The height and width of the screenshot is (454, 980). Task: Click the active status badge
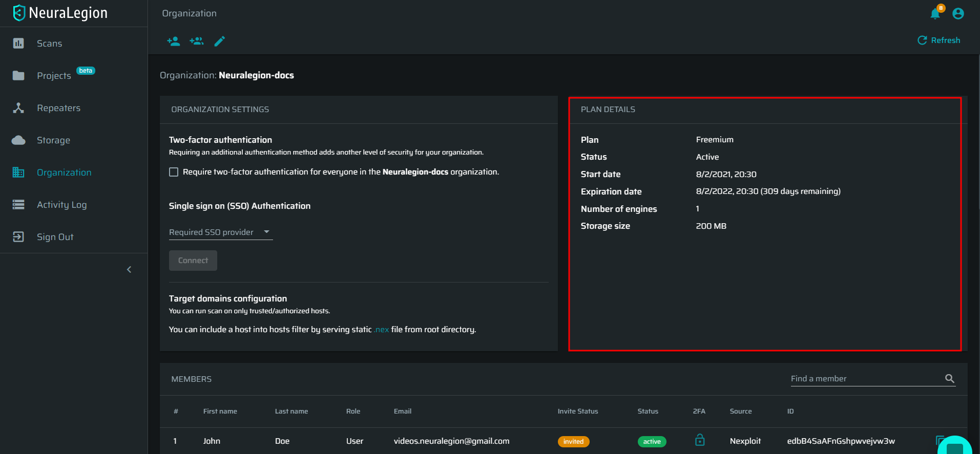(652, 442)
